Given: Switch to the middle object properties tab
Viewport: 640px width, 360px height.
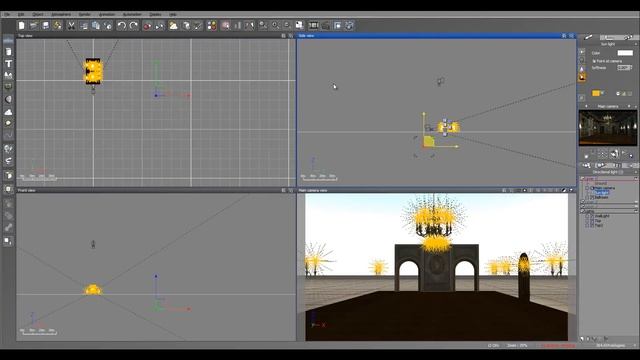Looking at the screenshot, I should pyautogui.click(x=609, y=37).
